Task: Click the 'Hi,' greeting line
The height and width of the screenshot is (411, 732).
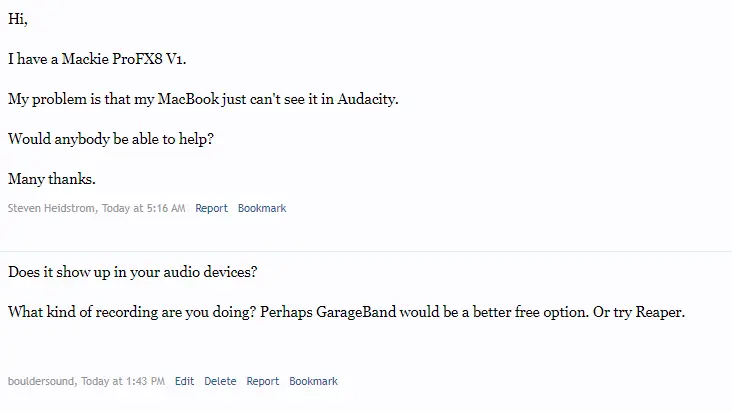Action: 18,19
